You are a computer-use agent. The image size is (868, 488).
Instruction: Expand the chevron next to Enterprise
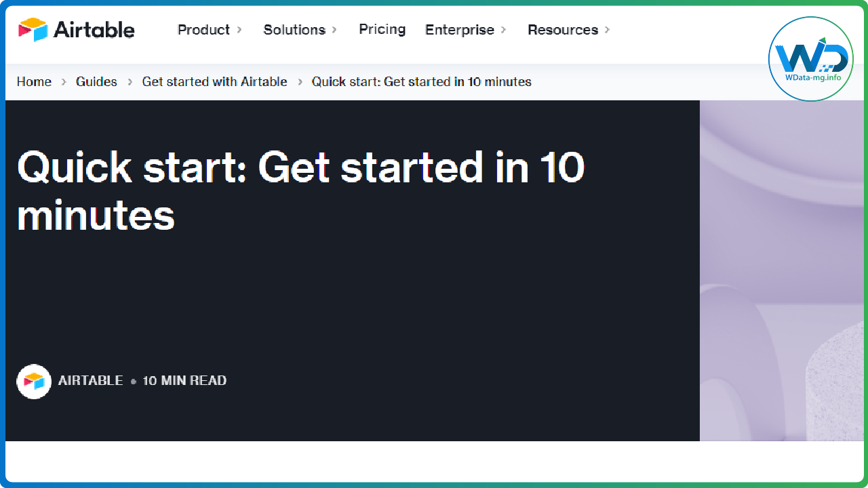click(x=503, y=30)
